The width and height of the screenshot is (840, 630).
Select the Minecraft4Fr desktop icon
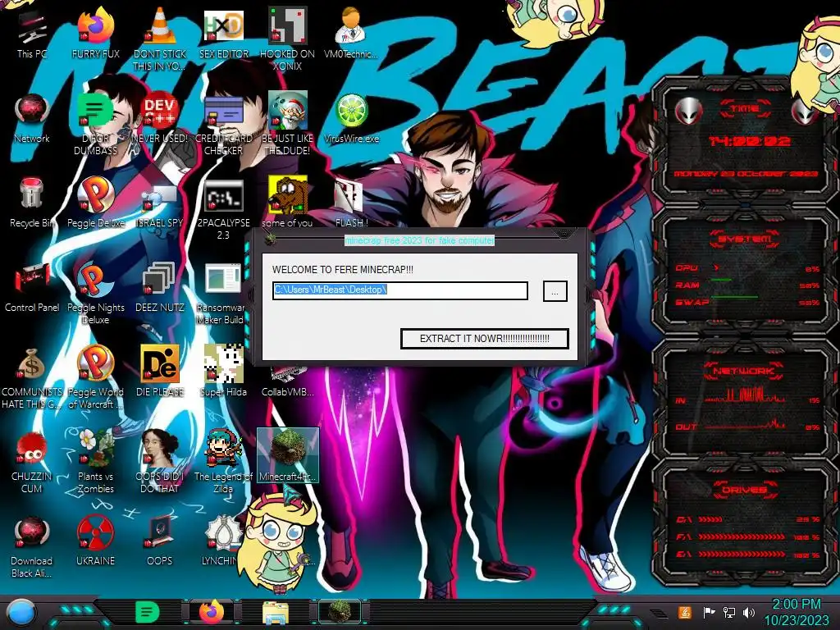[x=288, y=455]
